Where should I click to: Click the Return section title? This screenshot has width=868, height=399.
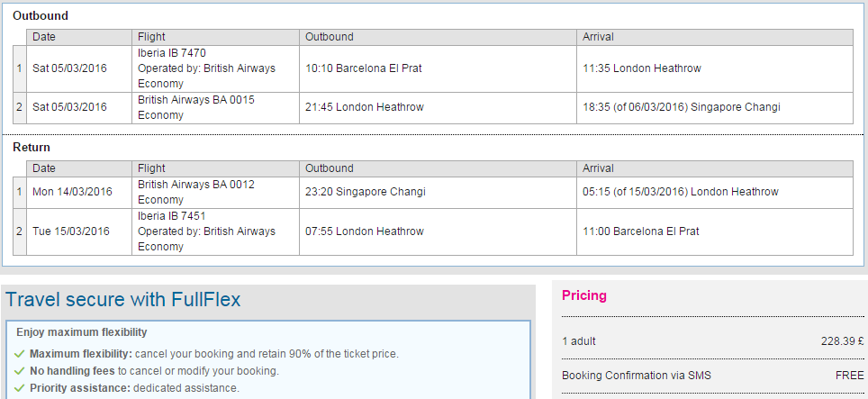pos(32,147)
